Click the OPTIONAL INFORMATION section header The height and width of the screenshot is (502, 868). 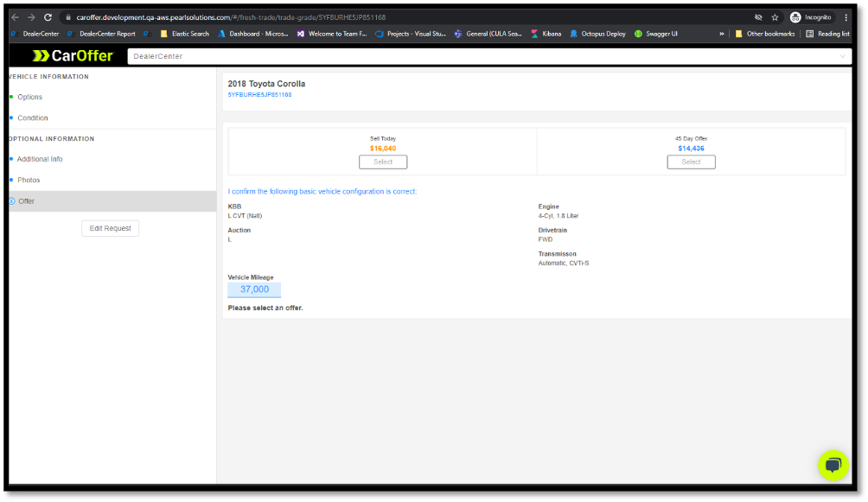[x=52, y=139]
